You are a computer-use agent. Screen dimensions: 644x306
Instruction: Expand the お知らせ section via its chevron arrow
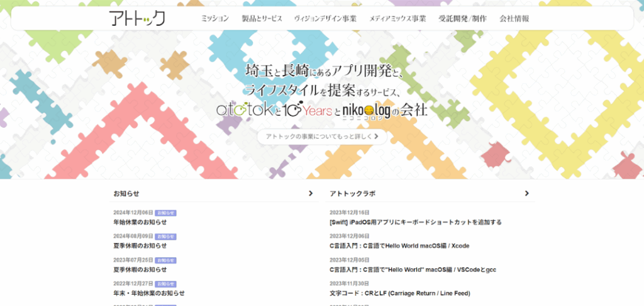coord(310,193)
